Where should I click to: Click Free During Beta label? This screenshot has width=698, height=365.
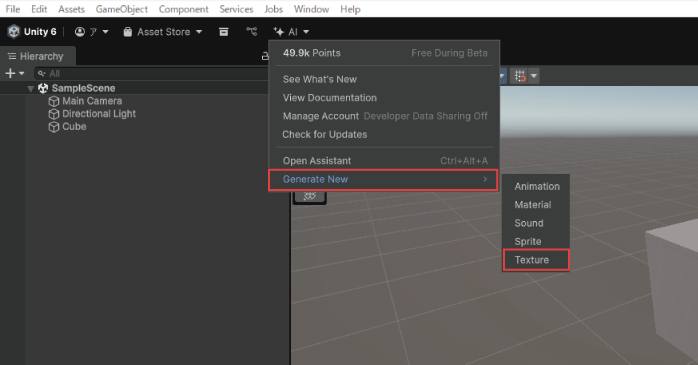pyautogui.click(x=449, y=53)
